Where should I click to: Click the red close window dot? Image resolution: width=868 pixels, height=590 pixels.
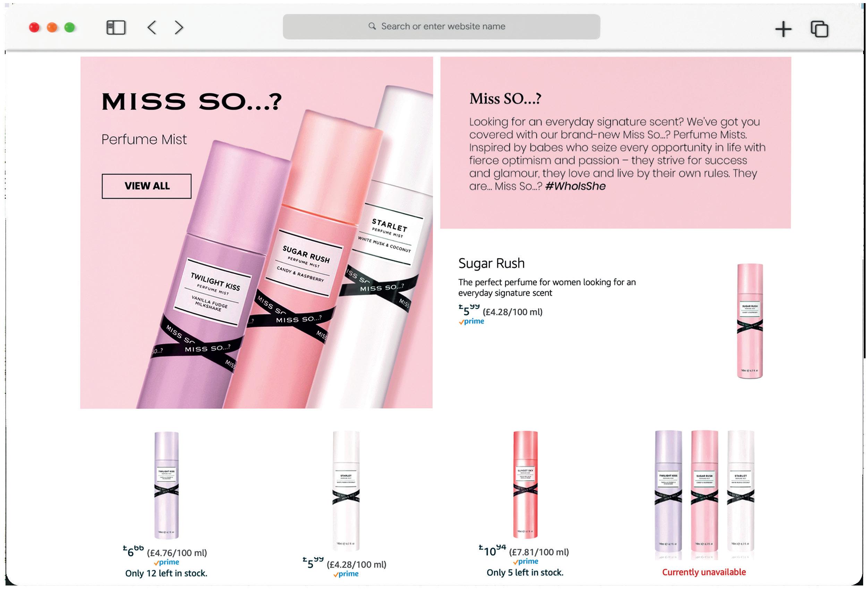[x=34, y=28]
